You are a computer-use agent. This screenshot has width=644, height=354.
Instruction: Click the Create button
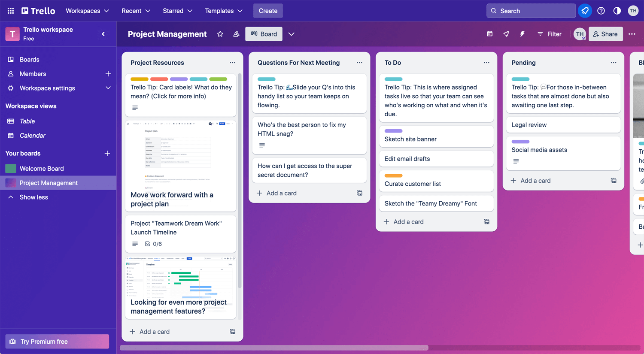[268, 11]
